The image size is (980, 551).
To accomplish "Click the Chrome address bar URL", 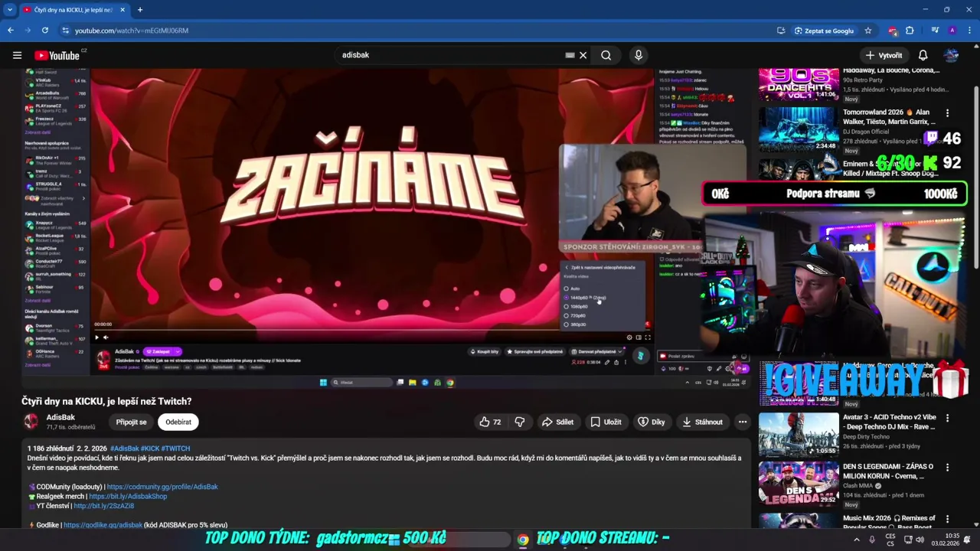I will (132, 31).
